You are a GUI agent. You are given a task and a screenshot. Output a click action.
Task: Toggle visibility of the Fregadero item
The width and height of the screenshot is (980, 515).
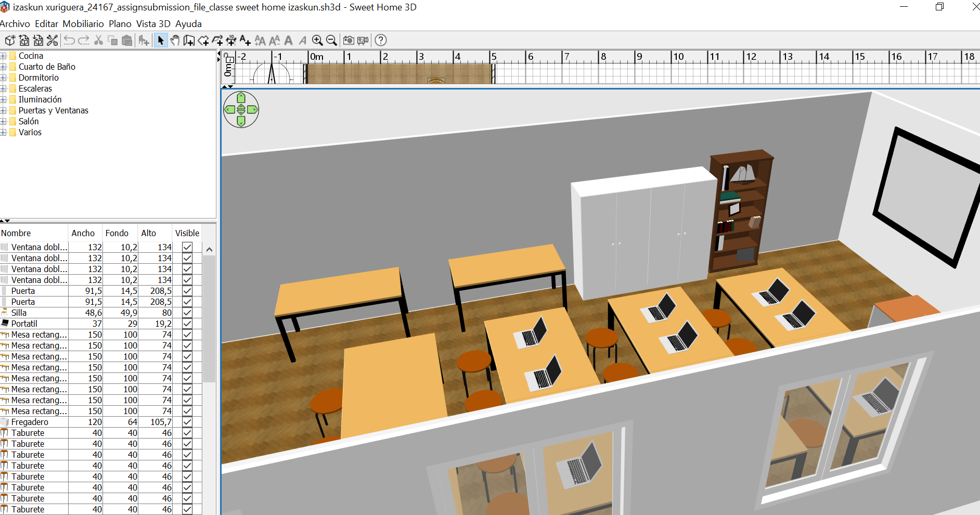pos(187,422)
